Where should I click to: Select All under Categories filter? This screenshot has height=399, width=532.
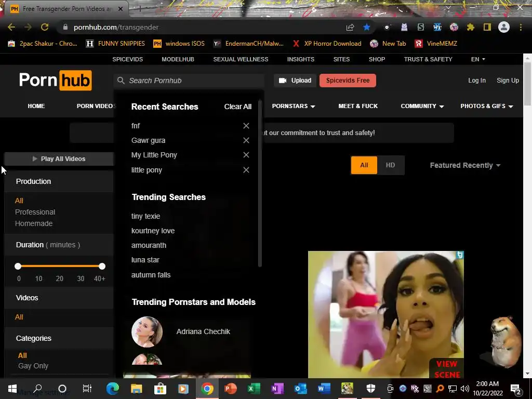[x=22, y=355]
